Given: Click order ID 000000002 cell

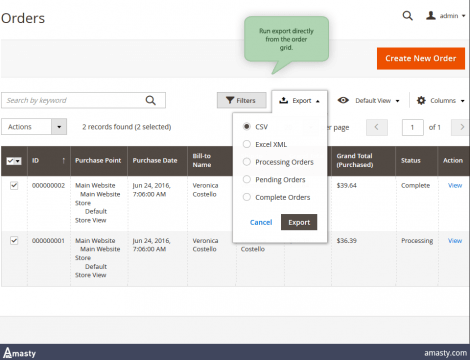Looking at the screenshot, I should click(48, 185).
